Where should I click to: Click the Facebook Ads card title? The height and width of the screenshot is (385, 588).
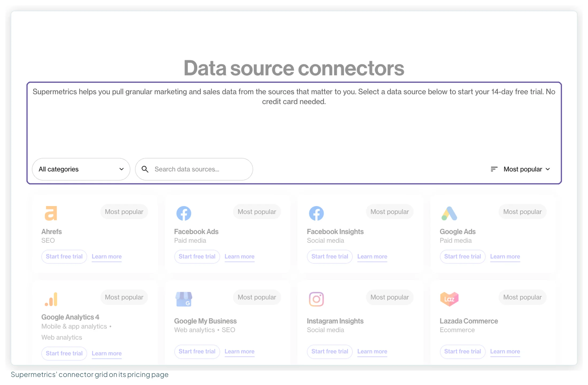tap(196, 232)
